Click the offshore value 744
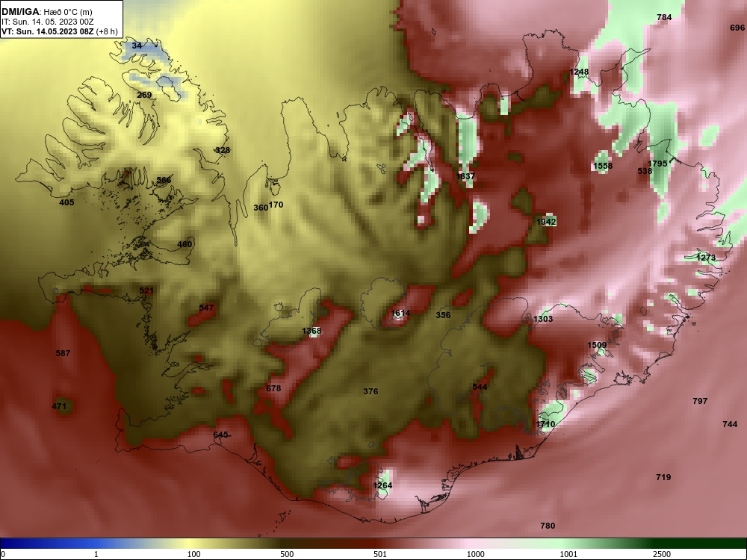The width and height of the screenshot is (747, 560). coord(730,424)
